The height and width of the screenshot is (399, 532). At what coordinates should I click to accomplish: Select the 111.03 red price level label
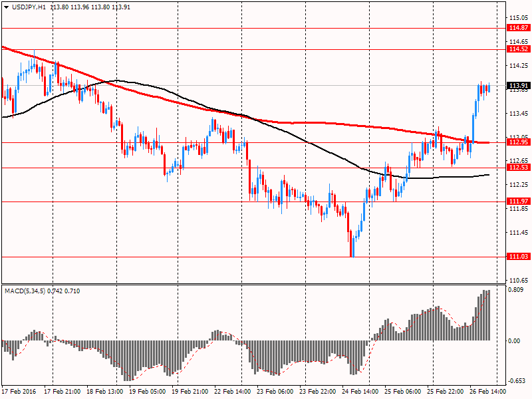click(519, 257)
